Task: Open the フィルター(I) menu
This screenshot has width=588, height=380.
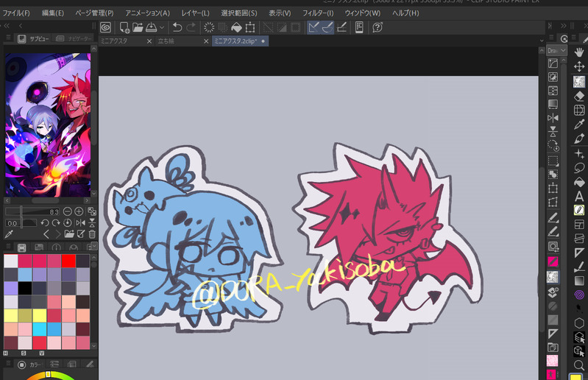Action: (318, 13)
